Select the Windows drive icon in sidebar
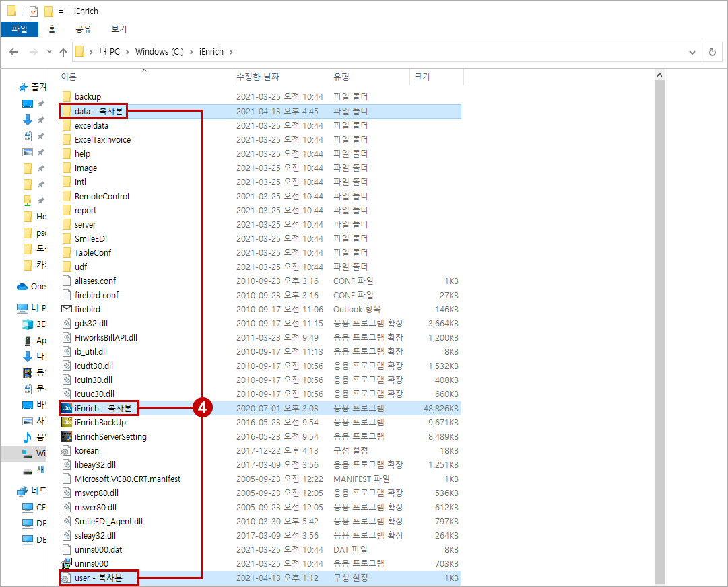This screenshot has width=728, height=587. (28, 453)
